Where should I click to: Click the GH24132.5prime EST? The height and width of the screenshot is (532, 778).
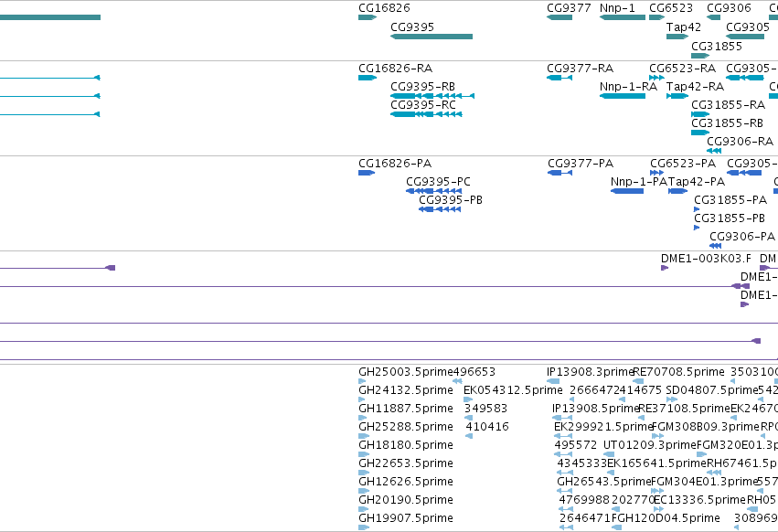(362, 399)
